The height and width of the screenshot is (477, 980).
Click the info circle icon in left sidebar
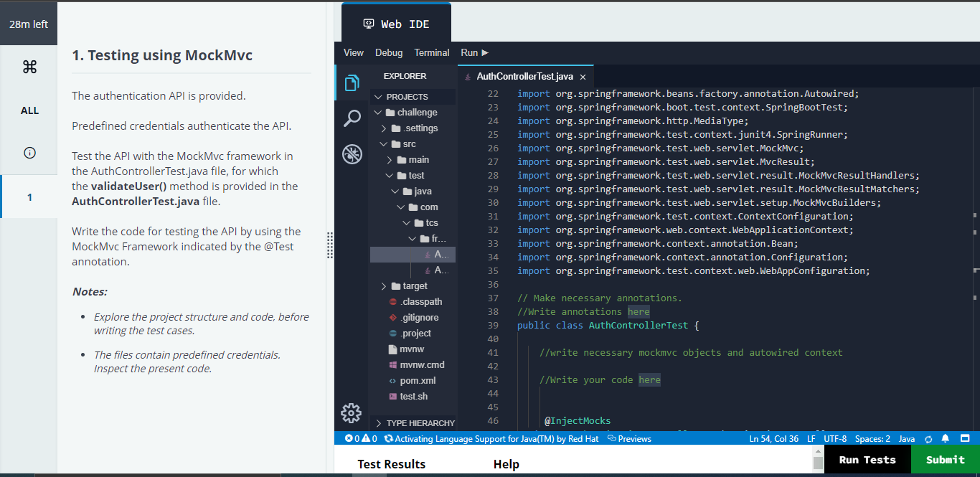click(x=29, y=152)
